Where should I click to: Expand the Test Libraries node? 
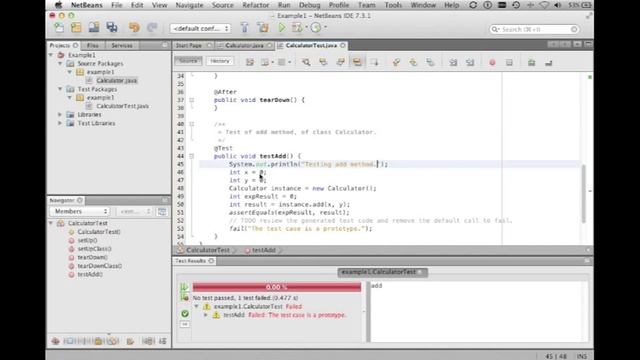(60, 123)
